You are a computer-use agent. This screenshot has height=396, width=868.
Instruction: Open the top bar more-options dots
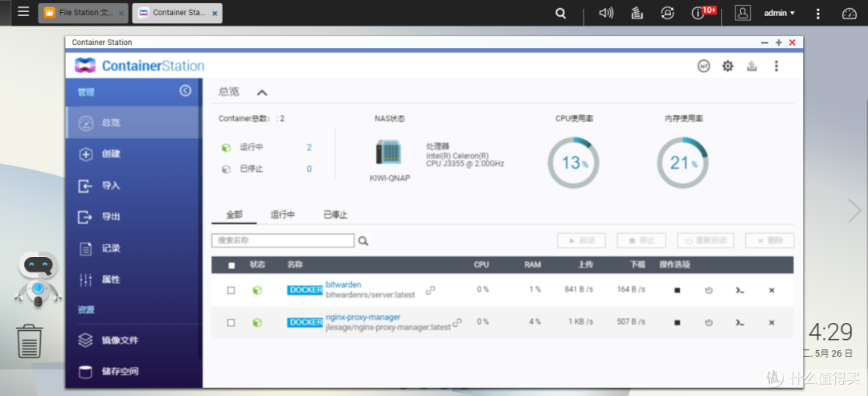tap(819, 14)
